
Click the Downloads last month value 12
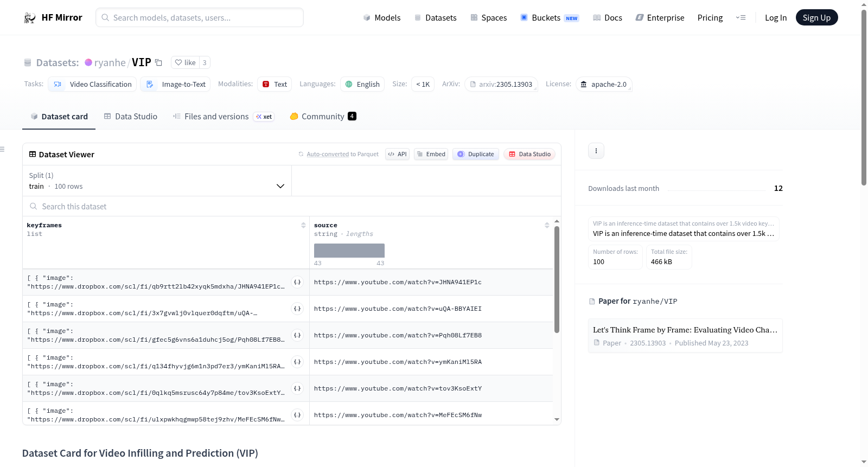778,188
